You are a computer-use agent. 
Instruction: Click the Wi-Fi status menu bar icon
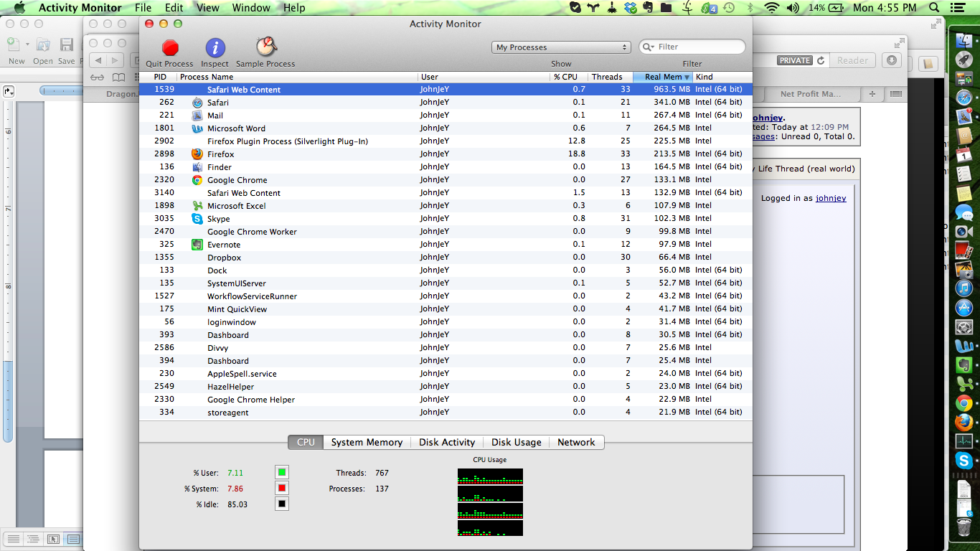coord(772,8)
